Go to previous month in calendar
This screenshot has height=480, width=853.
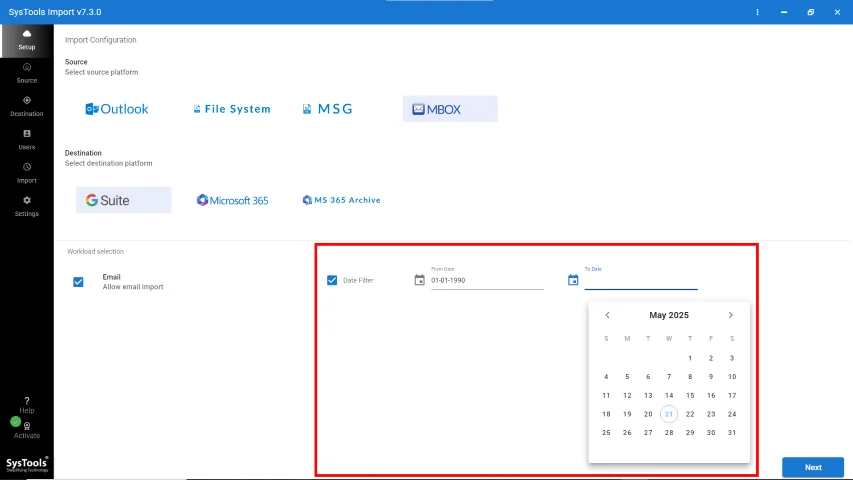tap(608, 315)
